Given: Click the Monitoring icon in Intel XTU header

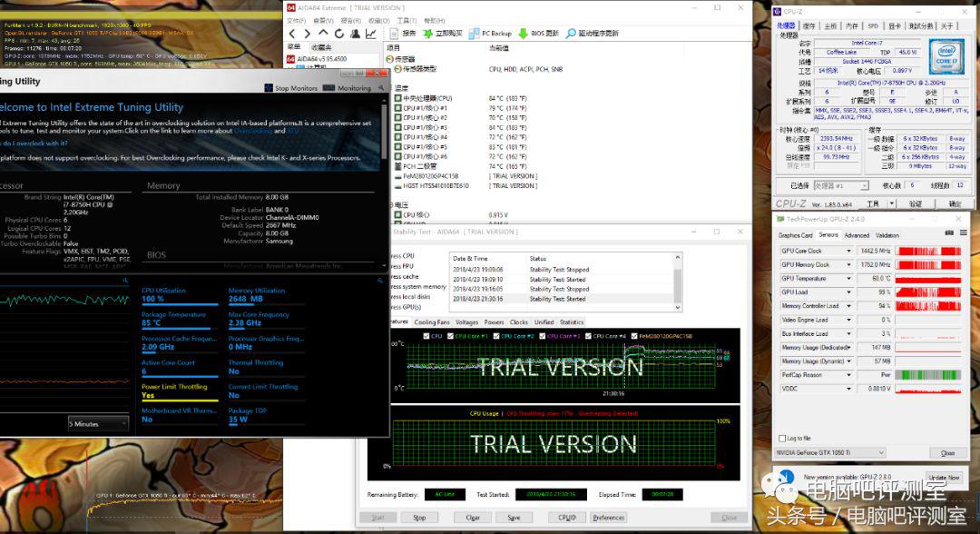Looking at the screenshot, I should click(x=328, y=88).
